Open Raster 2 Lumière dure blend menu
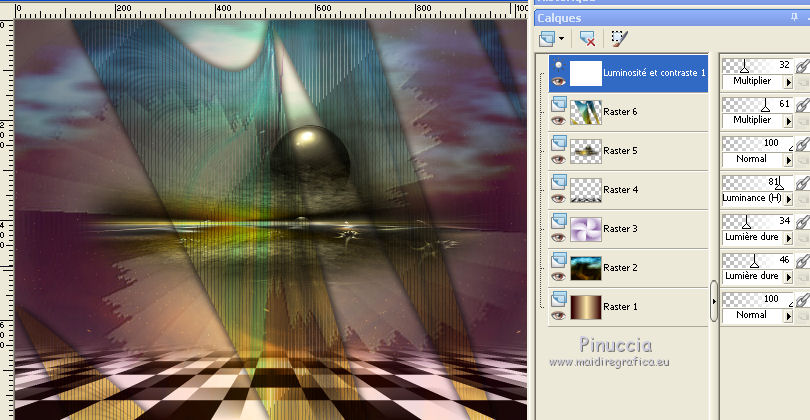This screenshot has height=420, width=810. pyautogui.click(x=788, y=277)
